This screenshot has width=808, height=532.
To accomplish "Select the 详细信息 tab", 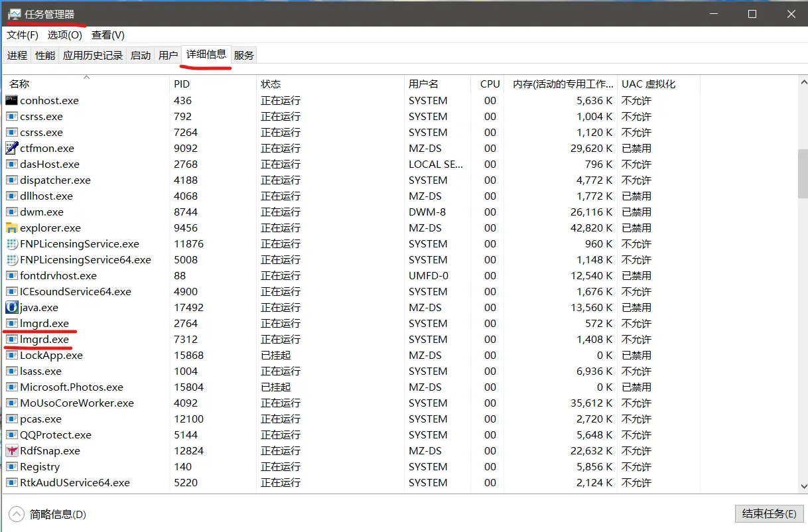I will pos(206,54).
